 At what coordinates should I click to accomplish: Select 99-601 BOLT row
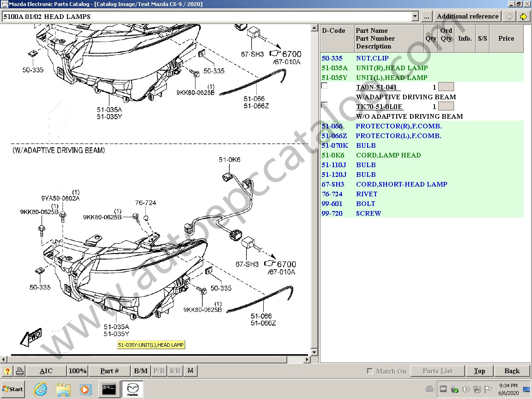click(422, 204)
